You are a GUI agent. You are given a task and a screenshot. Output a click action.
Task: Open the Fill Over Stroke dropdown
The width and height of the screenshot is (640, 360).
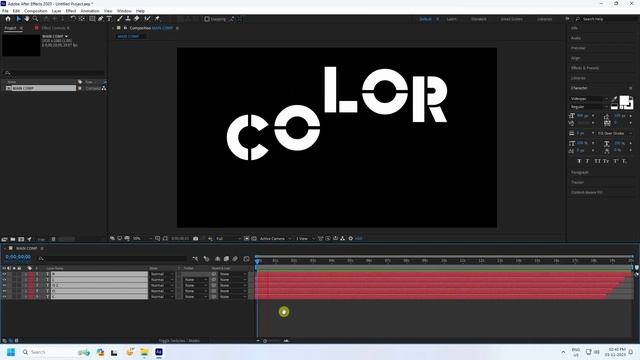(613, 133)
